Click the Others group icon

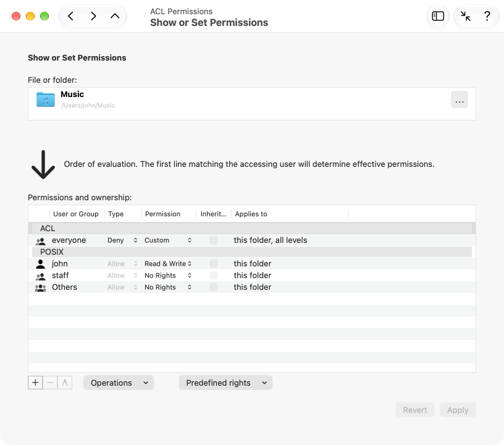(x=41, y=288)
